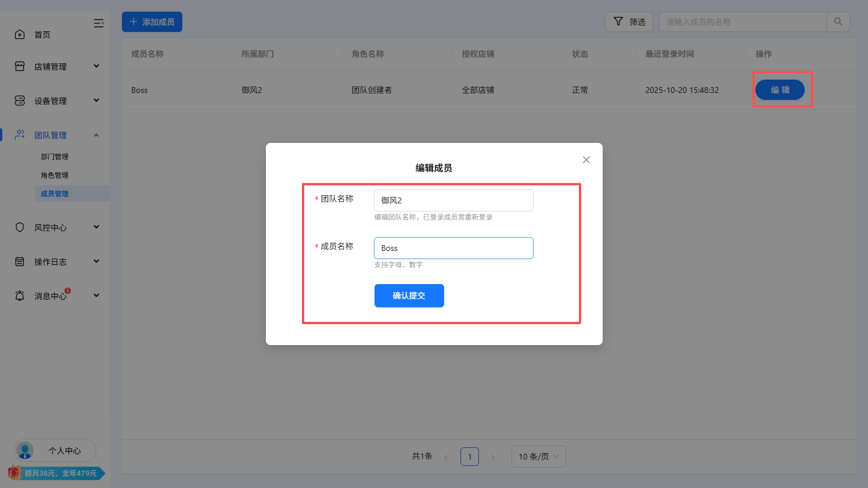
Task: Click the bell icon beside 消息中心
Action: click(x=20, y=296)
